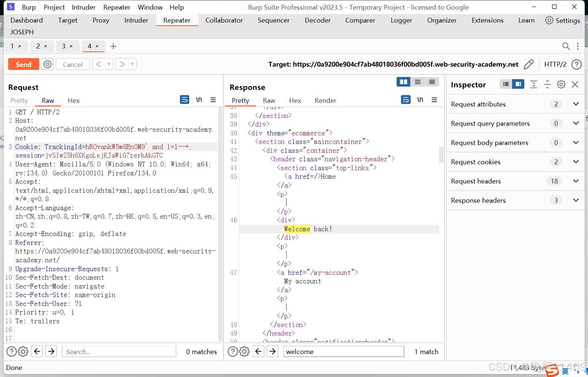Select Repeater tab 2
The width and height of the screenshot is (588, 377).
tap(38, 46)
